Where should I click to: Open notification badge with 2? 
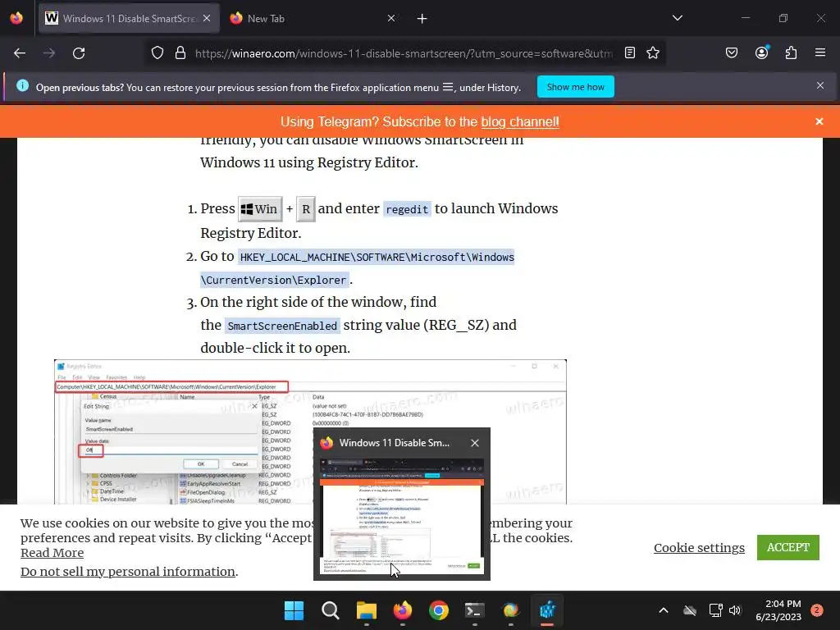tap(817, 610)
